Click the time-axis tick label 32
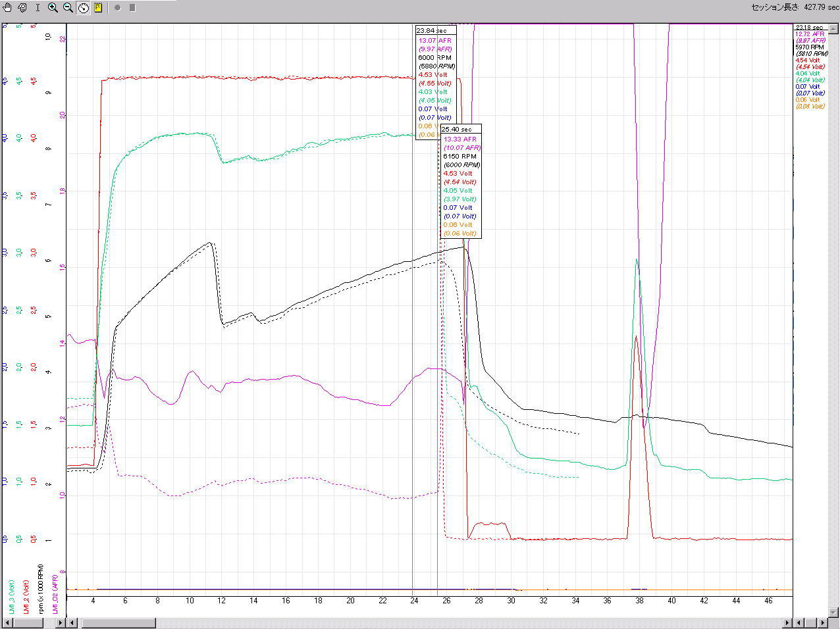 coord(543,601)
